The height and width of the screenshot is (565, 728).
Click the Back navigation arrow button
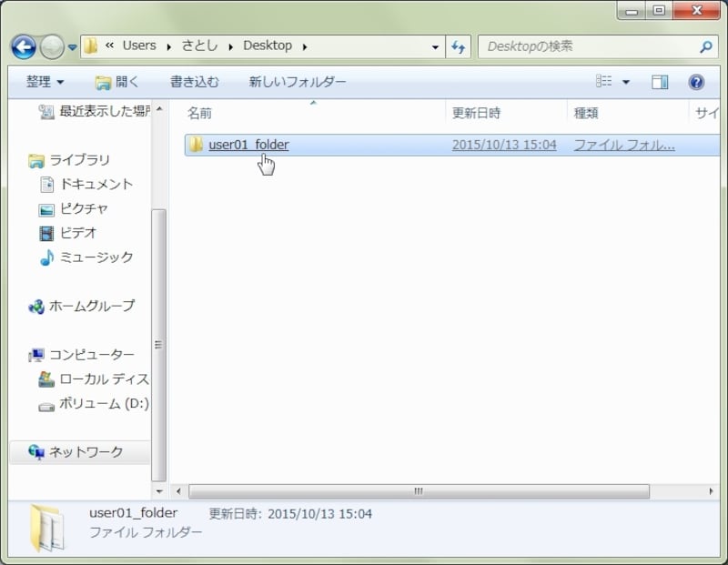click(x=24, y=46)
